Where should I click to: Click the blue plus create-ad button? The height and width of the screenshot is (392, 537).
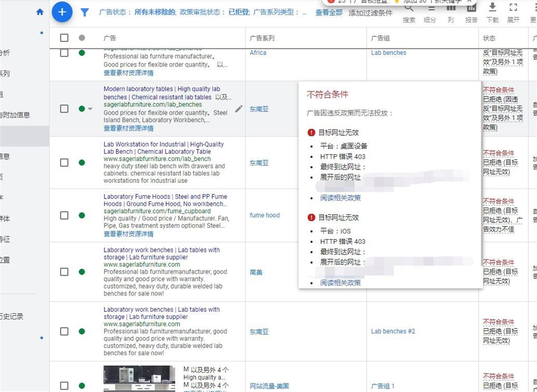(62, 12)
